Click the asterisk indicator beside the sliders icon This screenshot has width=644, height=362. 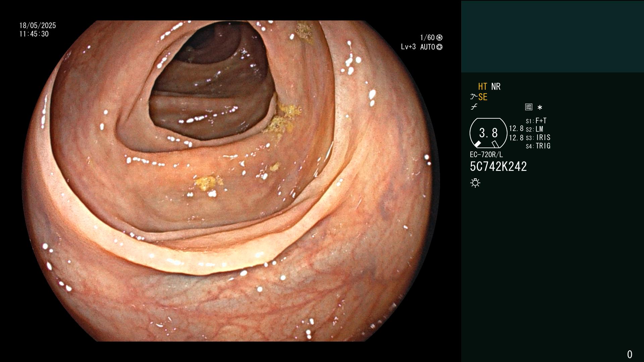(x=540, y=107)
